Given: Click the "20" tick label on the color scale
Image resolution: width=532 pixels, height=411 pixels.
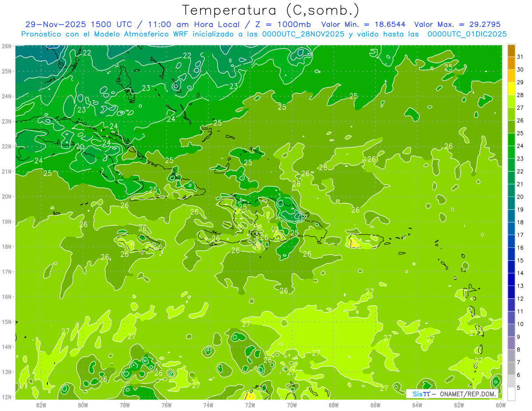Looking at the screenshot, I should click(520, 197).
